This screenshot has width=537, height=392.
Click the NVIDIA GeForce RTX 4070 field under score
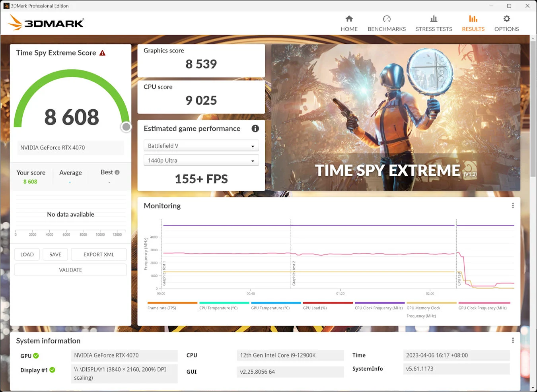coord(70,147)
